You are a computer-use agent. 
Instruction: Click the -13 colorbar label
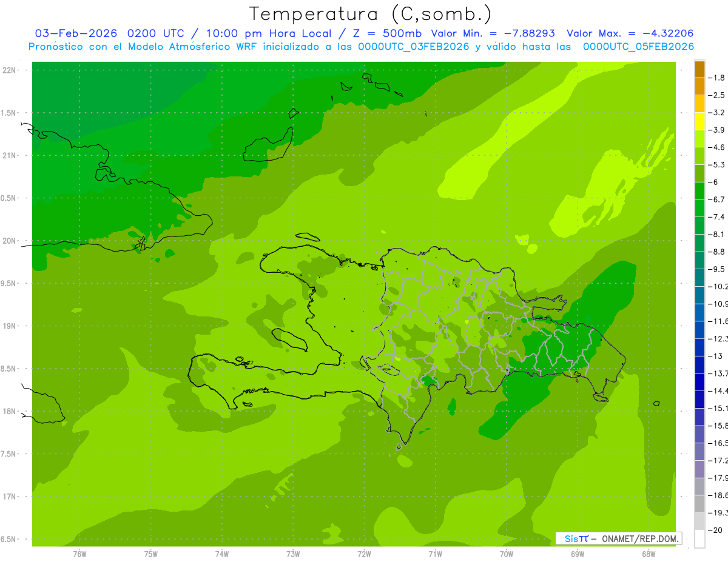(x=716, y=356)
